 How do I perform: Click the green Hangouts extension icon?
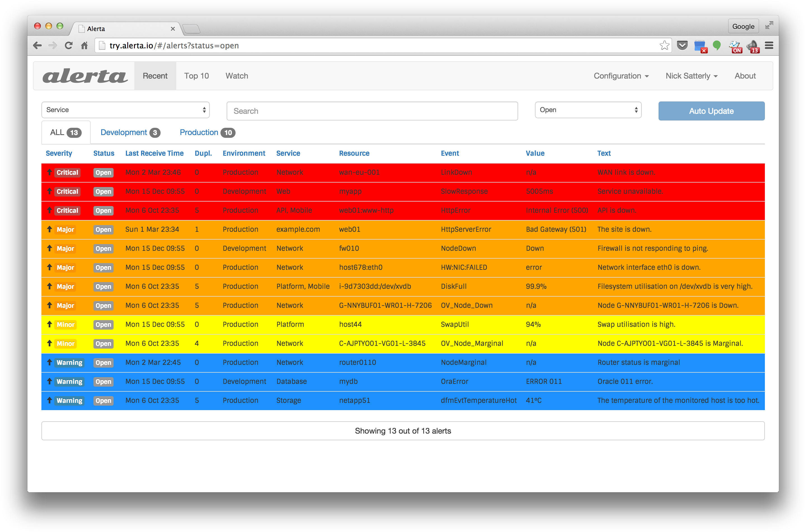(x=717, y=45)
